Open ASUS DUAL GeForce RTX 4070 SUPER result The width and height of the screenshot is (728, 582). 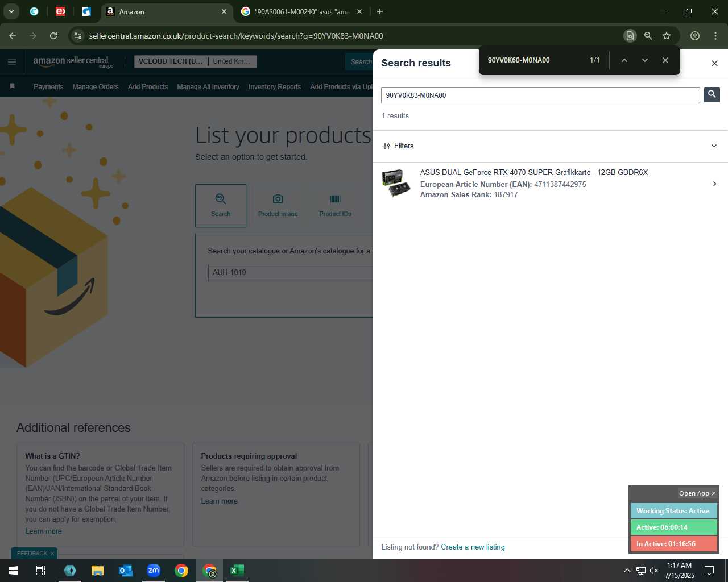[533, 172]
